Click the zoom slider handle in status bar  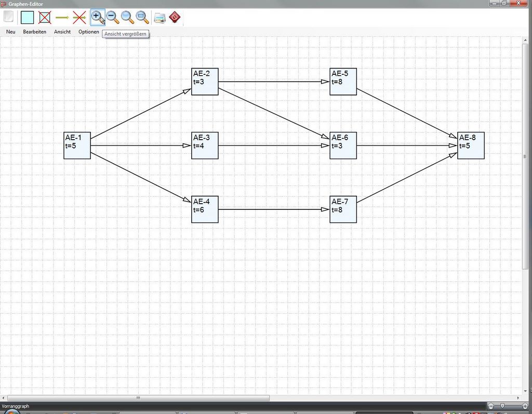(x=502, y=406)
